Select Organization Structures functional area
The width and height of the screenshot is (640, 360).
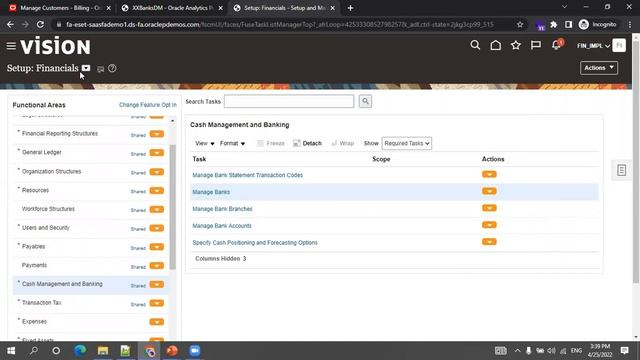[51, 171]
